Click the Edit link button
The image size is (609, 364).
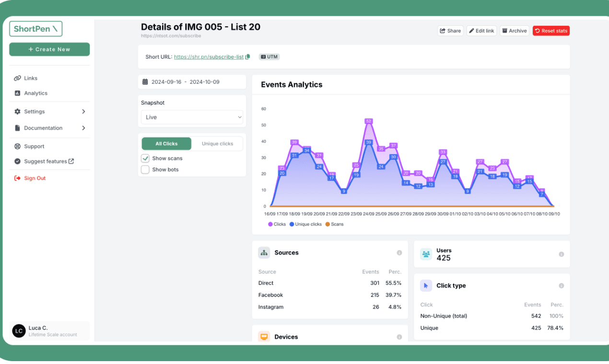click(x=481, y=31)
